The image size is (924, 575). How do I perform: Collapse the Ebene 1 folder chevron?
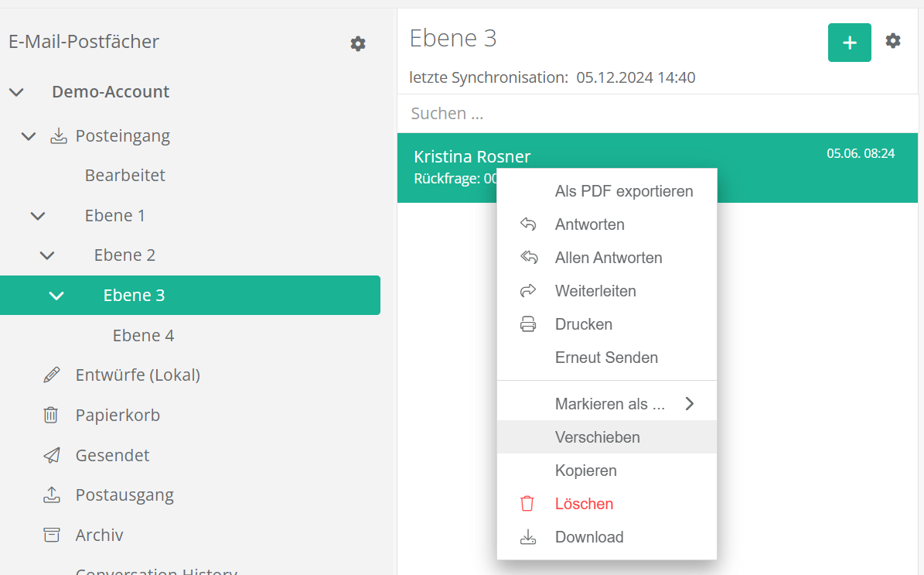pyautogui.click(x=38, y=216)
